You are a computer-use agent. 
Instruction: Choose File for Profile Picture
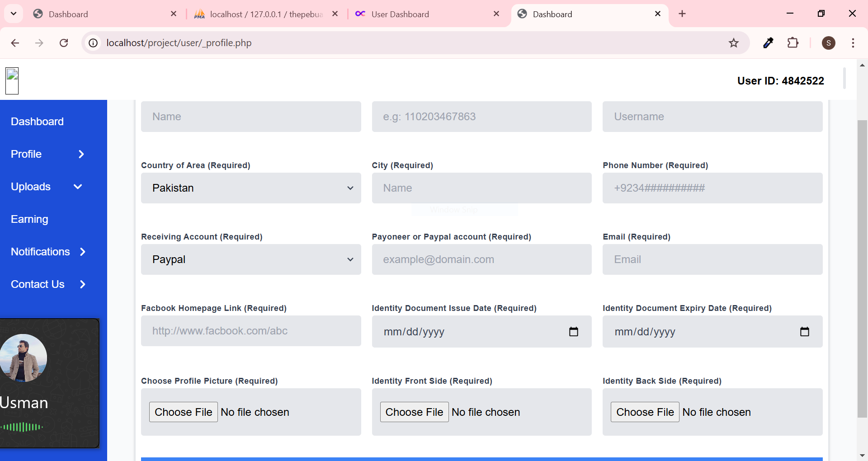tap(184, 412)
